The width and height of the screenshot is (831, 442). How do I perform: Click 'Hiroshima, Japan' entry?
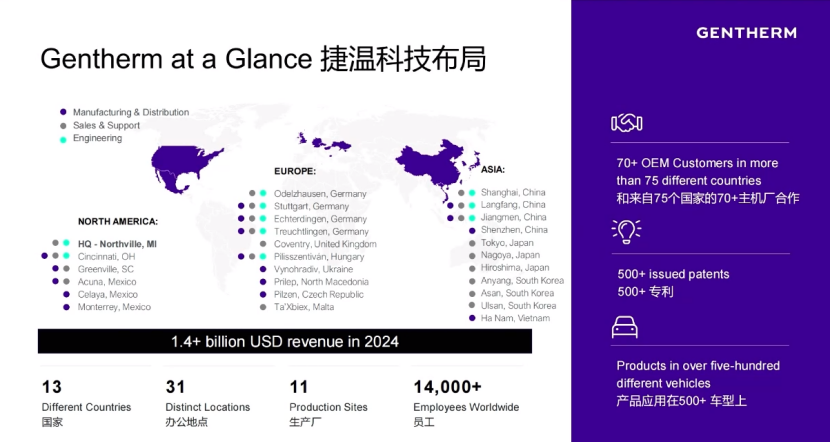(x=515, y=268)
